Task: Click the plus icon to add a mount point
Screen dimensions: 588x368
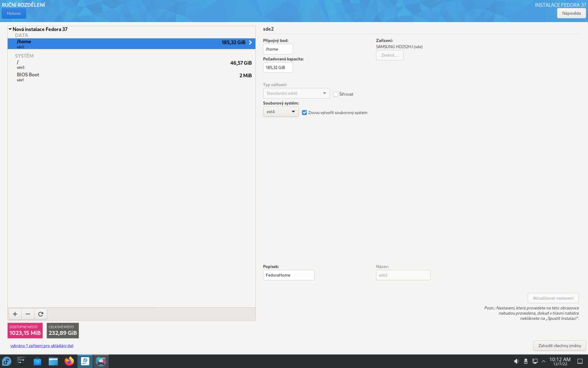Action: click(x=15, y=314)
